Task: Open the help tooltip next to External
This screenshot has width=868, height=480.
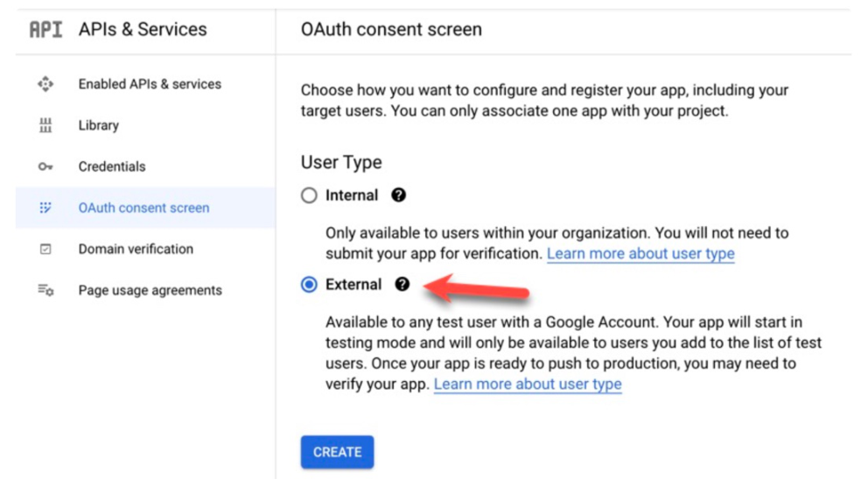Action: click(x=402, y=285)
